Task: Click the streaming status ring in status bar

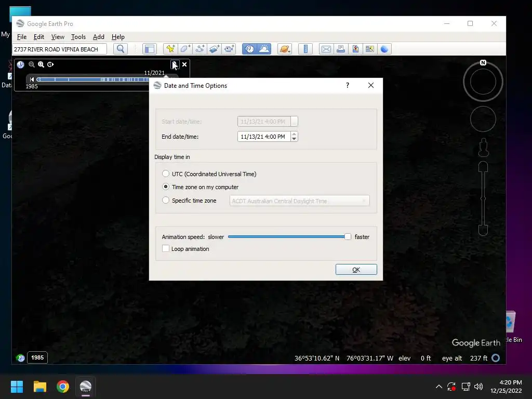Action: click(x=496, y=357)
